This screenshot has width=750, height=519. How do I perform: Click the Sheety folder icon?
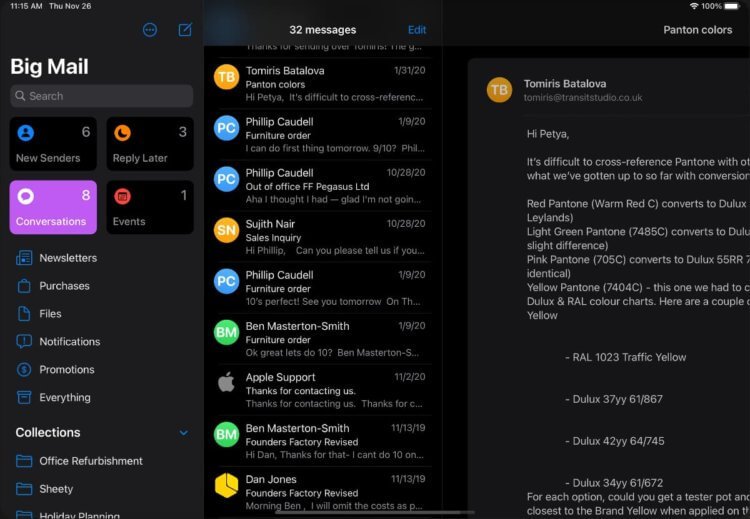(24, 489)
